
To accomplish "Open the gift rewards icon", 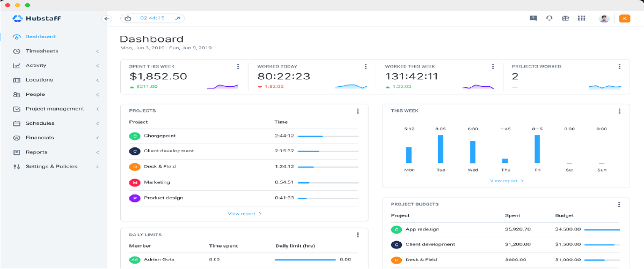I will [x=565, y=18].
